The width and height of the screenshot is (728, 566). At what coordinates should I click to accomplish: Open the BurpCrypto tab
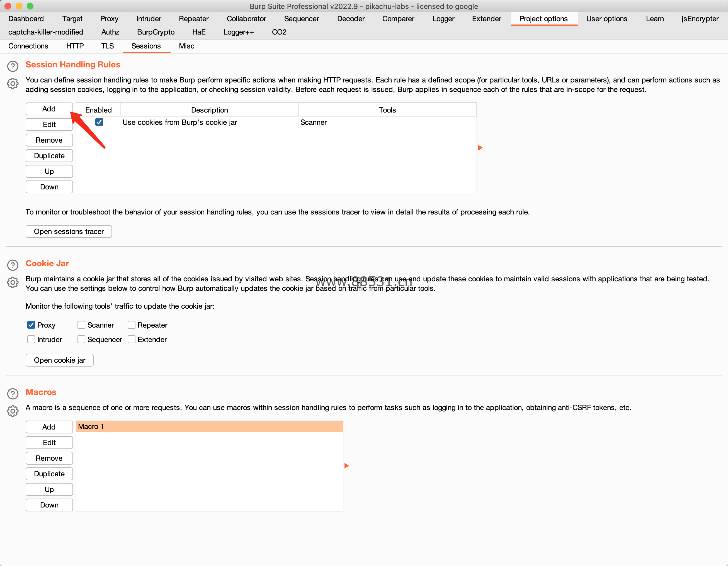156,32
